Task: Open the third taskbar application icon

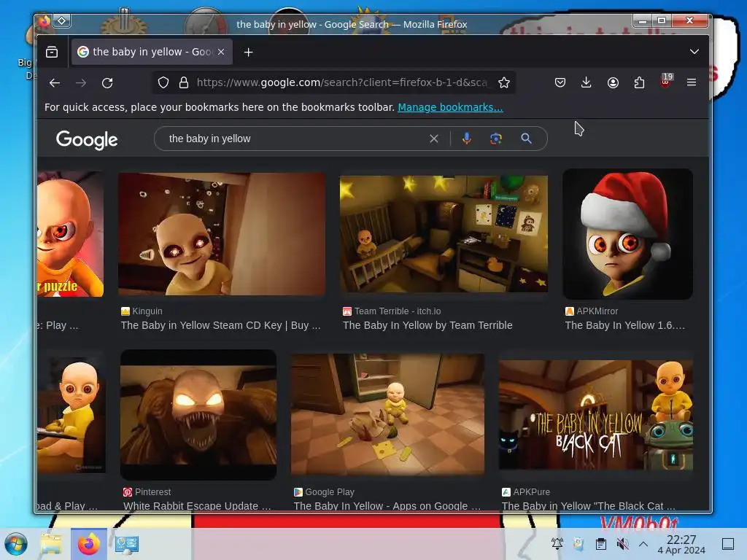Action: pyautogui.click(x=127, y=544)
